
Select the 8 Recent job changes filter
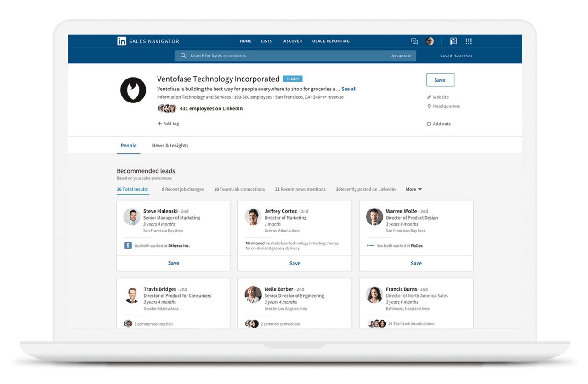(x=183, y=189)
